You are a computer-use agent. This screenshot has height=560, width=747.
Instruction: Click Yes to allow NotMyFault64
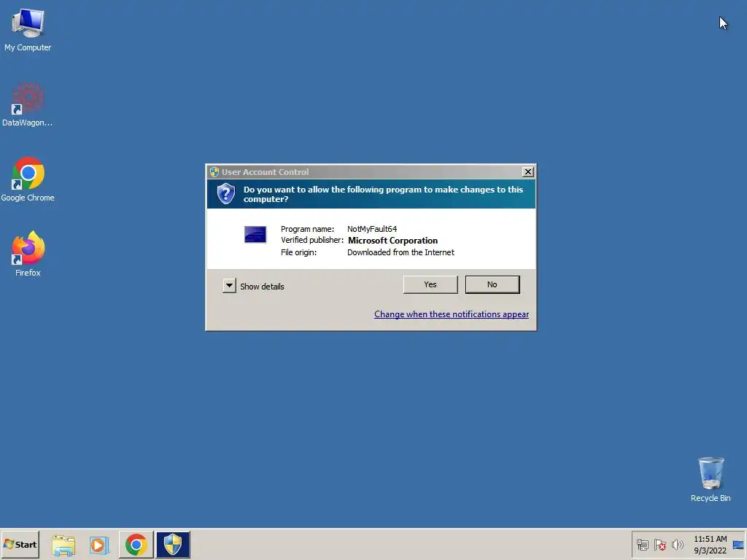[x=430, y=284]
